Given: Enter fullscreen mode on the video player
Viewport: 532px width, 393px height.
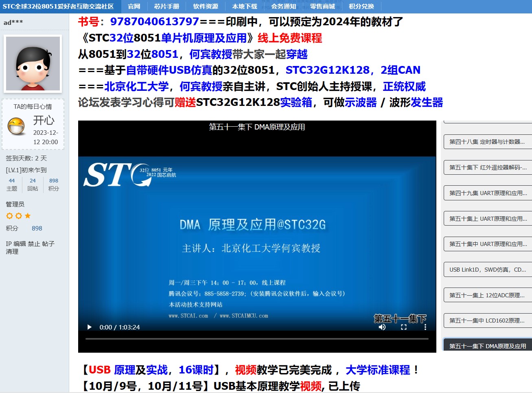Looking at the screenshot, I should click(404, 327).
